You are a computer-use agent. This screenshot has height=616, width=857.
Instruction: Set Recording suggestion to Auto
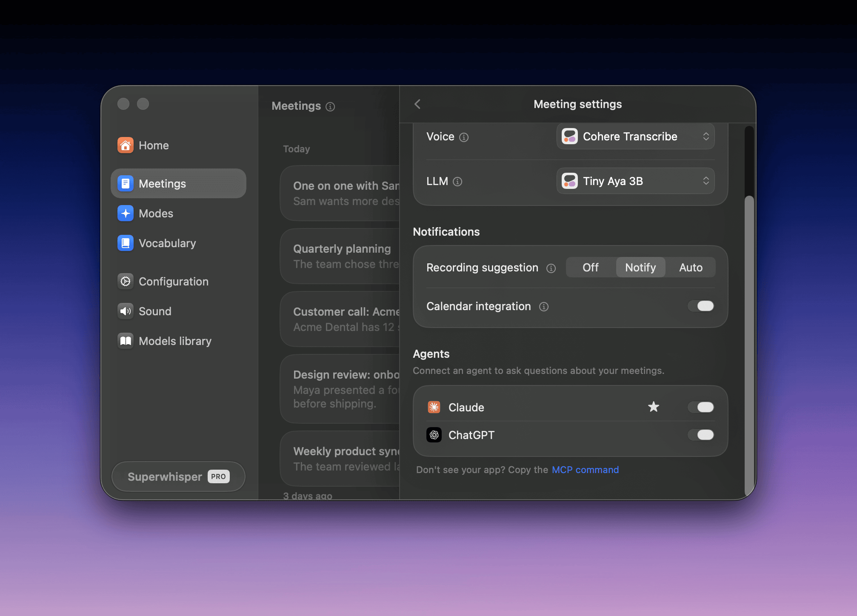[691, 268]
